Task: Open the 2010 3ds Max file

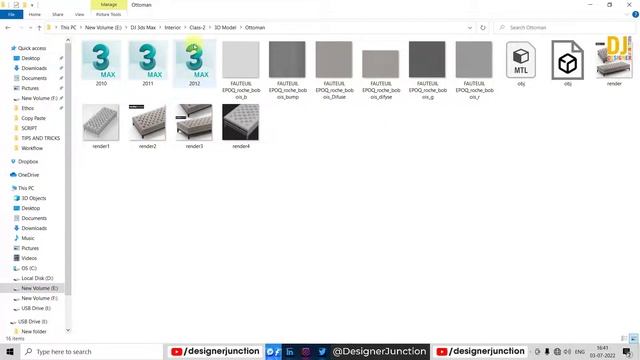Action: coord(101,63)
